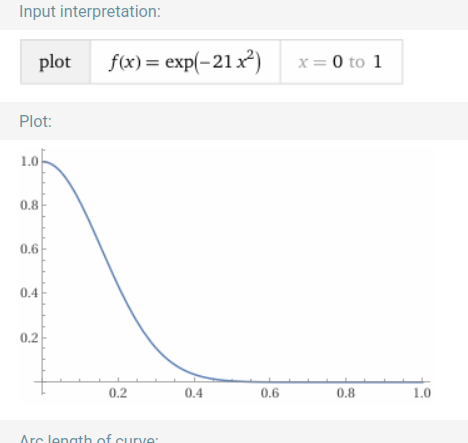This screenshot has width=468, height=443.
Task: Click the 0.8 label on y-axis
Action: coord(29,205)
